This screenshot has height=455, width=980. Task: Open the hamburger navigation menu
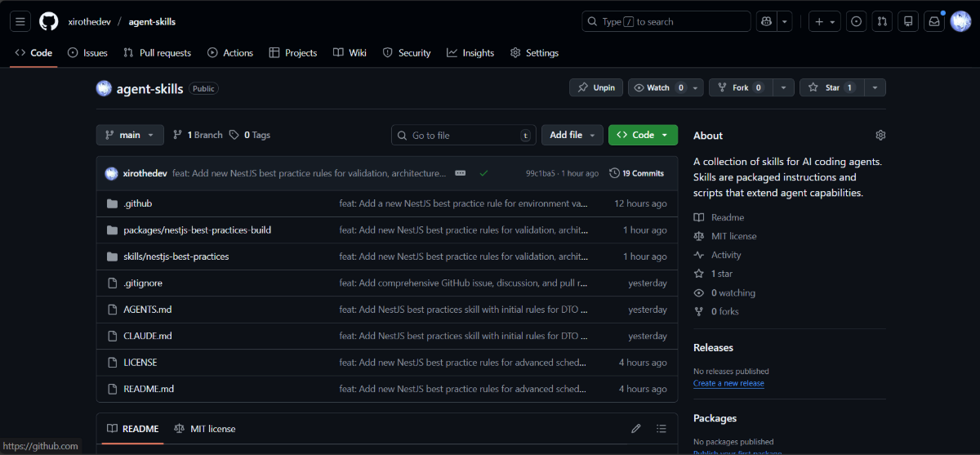pyautogui.click(x=20, y=21)
